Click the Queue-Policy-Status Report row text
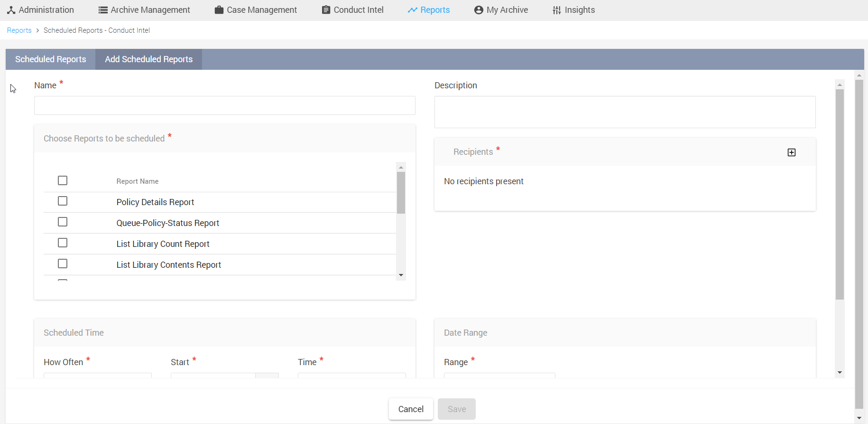The width and height of the screenshot is (868, 424). click(168, 223)
